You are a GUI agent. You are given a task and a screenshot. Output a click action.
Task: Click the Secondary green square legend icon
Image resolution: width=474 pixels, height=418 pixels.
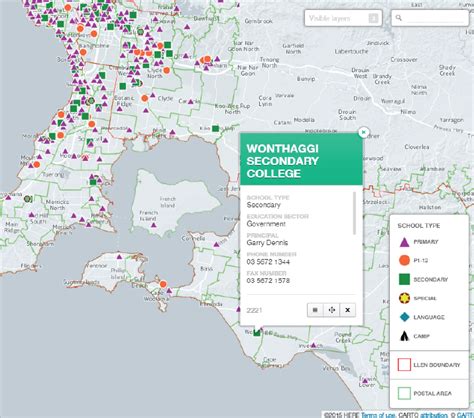[x=404, y=279]
